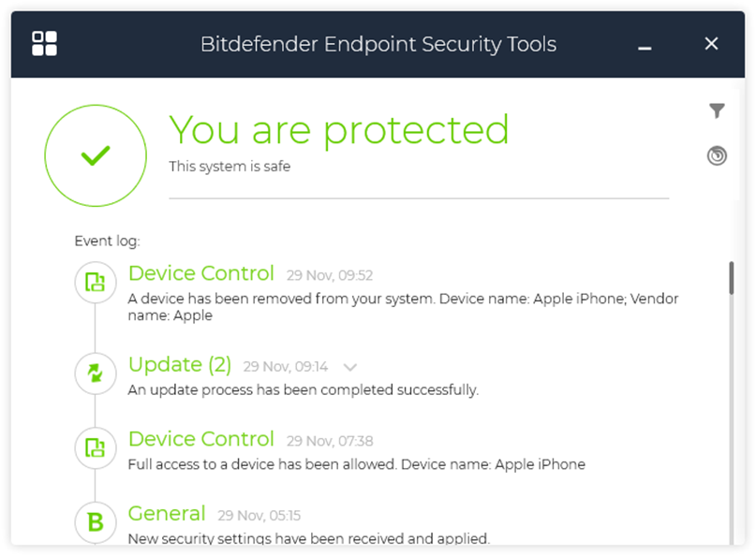
Task: Click the update completed successfully message
Action: (303, 389)
